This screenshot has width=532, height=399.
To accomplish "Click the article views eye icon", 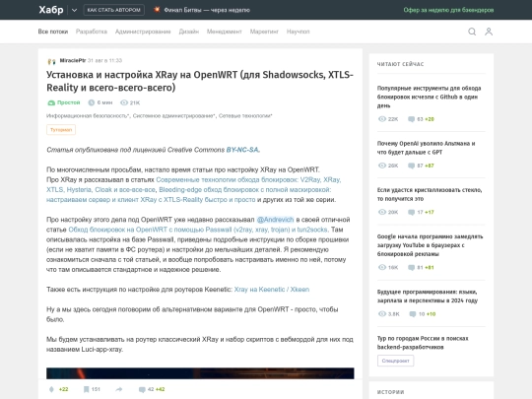I will point(124,102).
